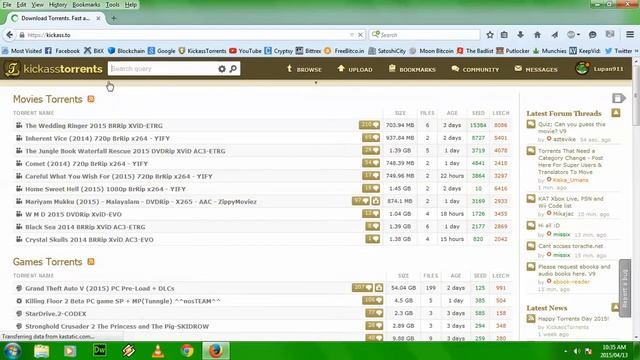Click the Search query input field
This screenshot has width=640, height=360.
click(162, 69)
